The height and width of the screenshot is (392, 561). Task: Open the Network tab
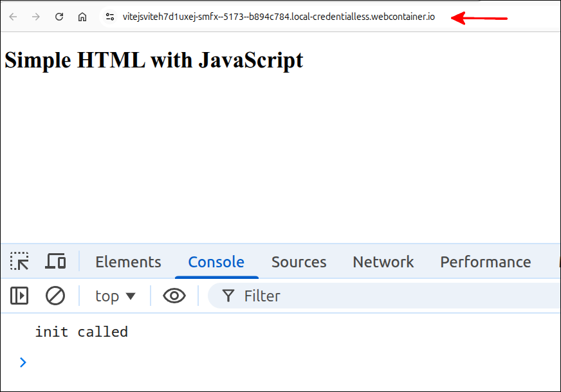click(383, 262)
